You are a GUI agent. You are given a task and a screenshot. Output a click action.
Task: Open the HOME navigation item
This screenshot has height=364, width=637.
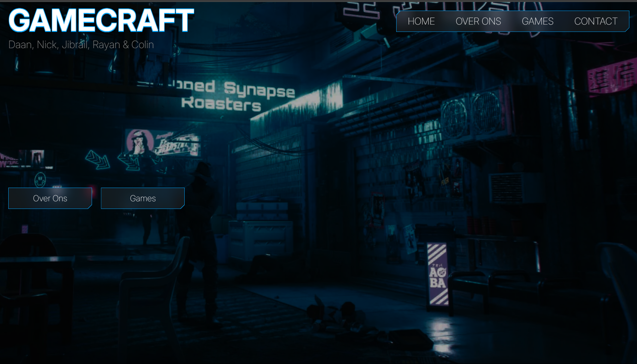(x=421, y=21)
